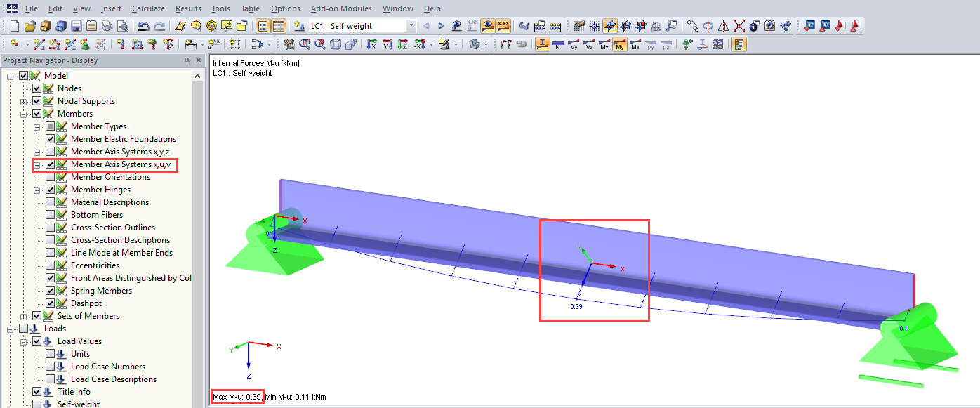This screenshot has height=408, width=980.
Task: Click the Print icon
Action: (107, 26)
